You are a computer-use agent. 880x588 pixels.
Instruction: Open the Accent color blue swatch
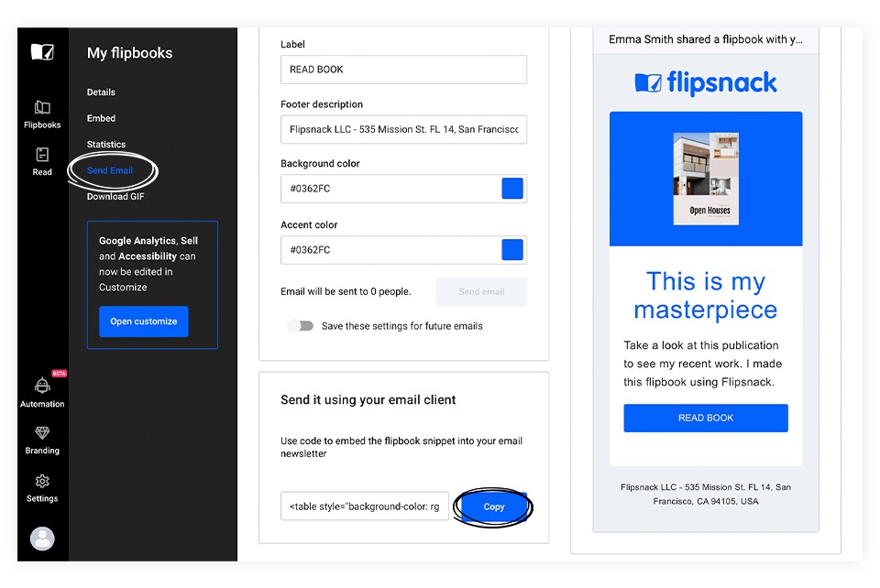512,250
